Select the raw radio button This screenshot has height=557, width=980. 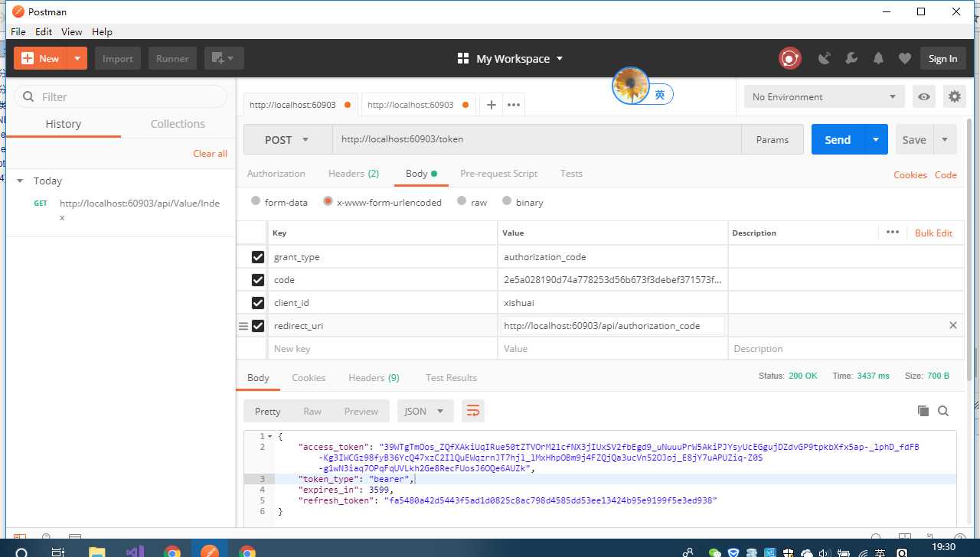[x=462, y=201]
